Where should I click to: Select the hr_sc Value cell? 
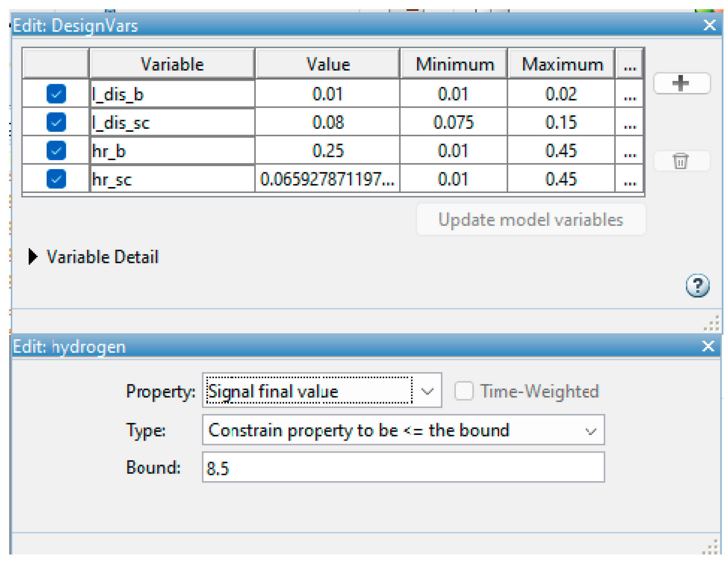coord(327,179)
